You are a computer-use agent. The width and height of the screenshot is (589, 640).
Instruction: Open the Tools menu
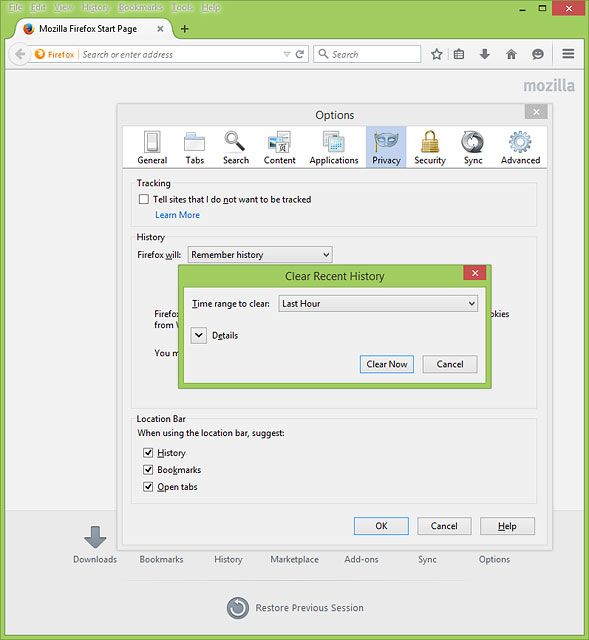click(x=182, y=7)
